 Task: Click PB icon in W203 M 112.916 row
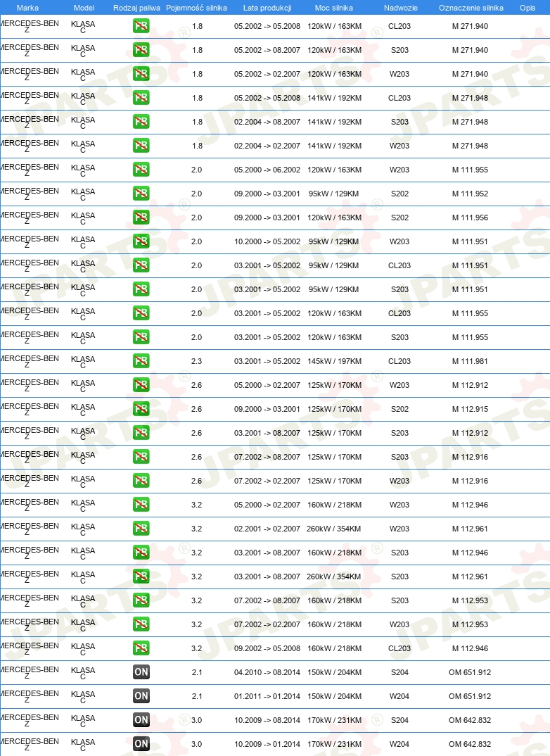141,481
